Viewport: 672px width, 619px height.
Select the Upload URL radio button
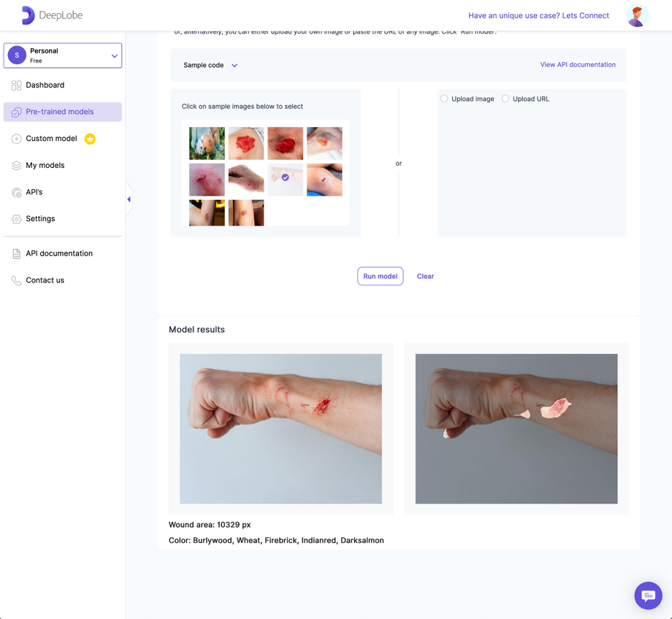[x=505, y=99]
